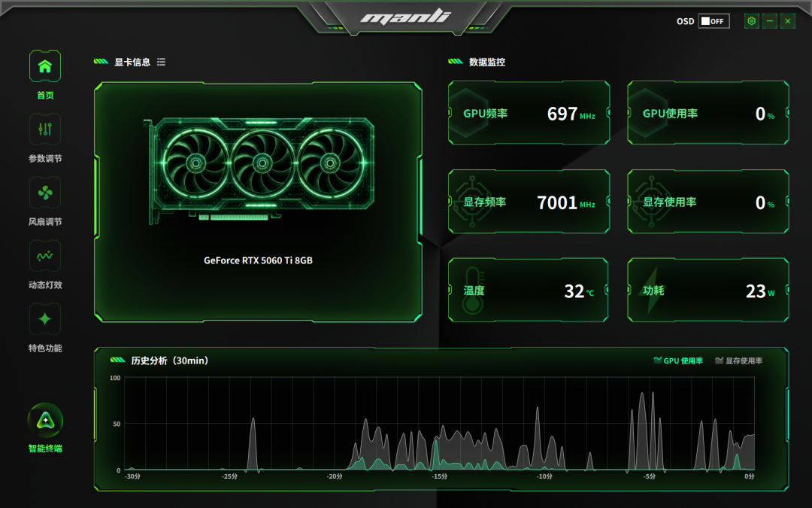Click the 显卡信息 heading
Image resolution: width=812 pixels, height=508 pixels.
tap(132, 62)
